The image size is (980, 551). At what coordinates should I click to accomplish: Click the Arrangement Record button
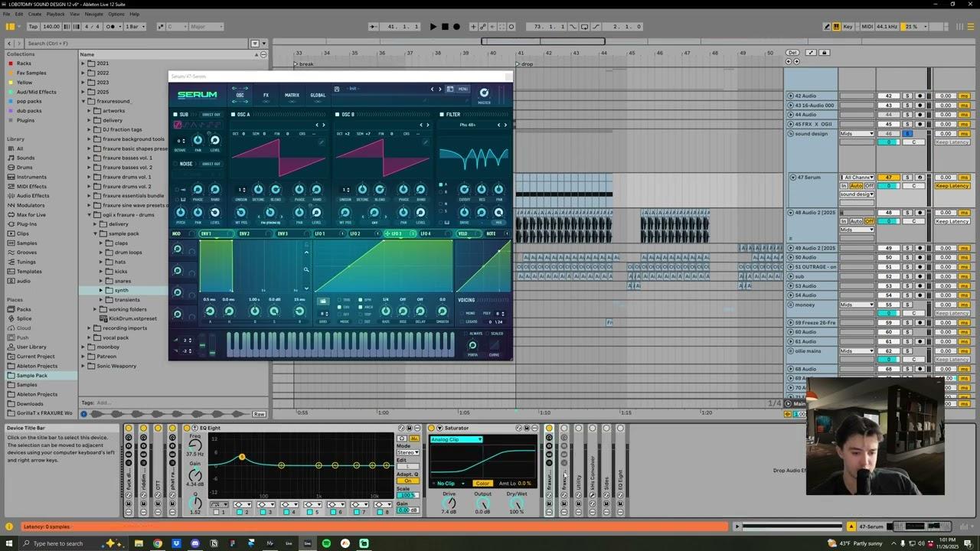[457, 27]
